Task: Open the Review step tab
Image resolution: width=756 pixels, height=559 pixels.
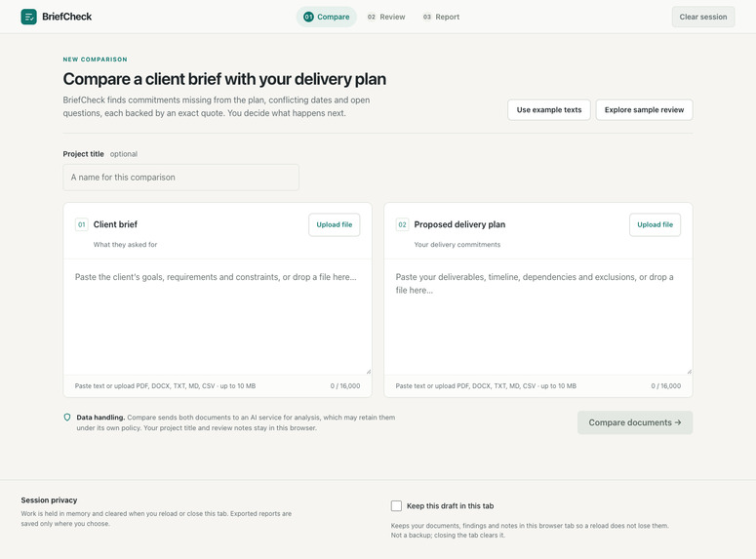Action: (x=386, y=17)
